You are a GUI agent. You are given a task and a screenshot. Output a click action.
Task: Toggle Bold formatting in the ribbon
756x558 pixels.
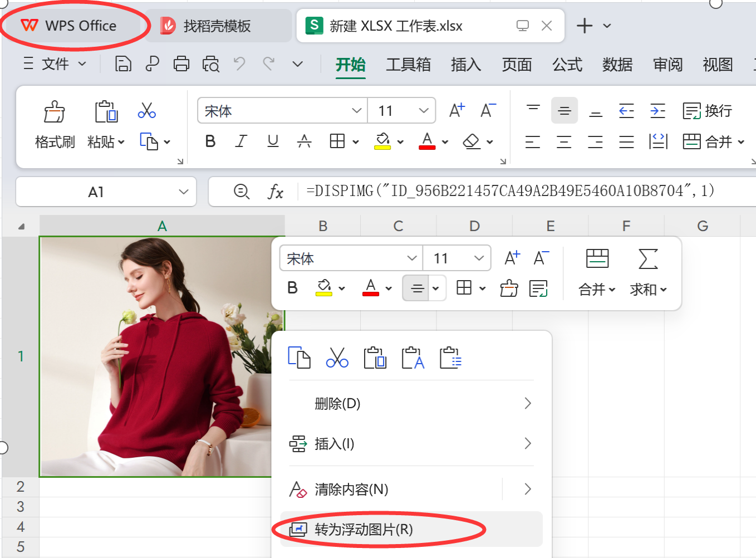coord(210,141)
